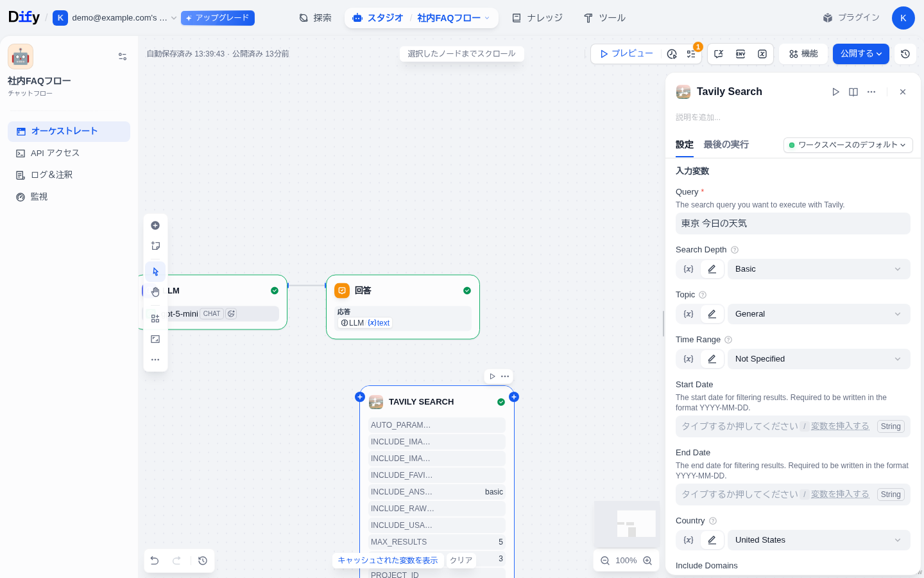Open the ナレッジ Knowledge menu

coord(537,18)
